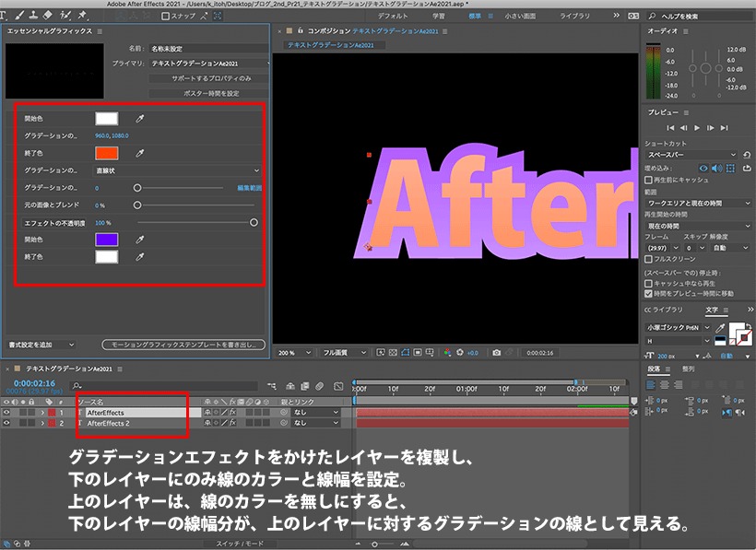Select the Eraser tool
The height and width of the screenshot is (550, 756).
[48, 16]
